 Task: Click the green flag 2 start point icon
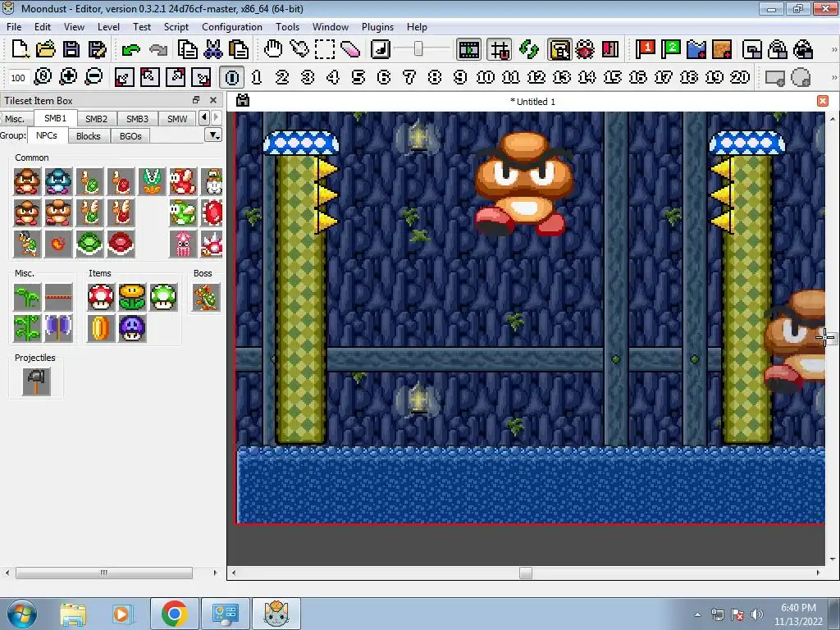coord(671,49)
